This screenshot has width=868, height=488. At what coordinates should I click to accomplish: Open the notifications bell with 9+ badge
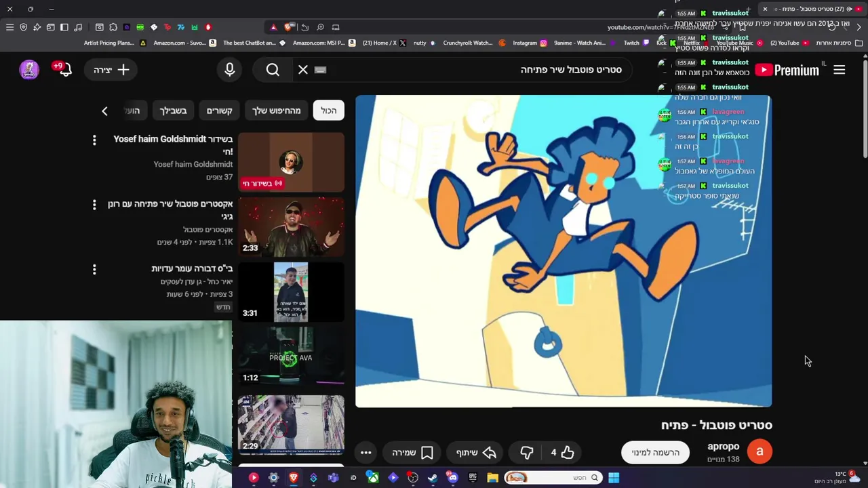pos(64,70)
